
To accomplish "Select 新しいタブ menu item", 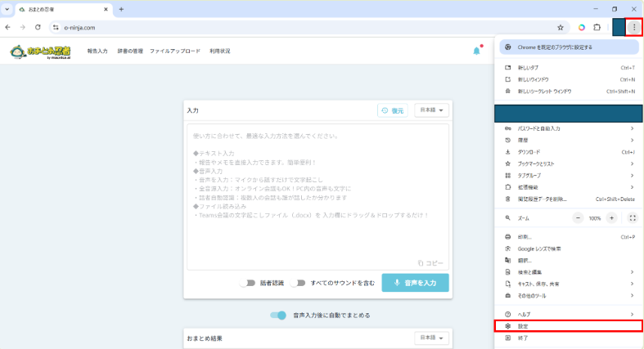I will click(569, 68).
